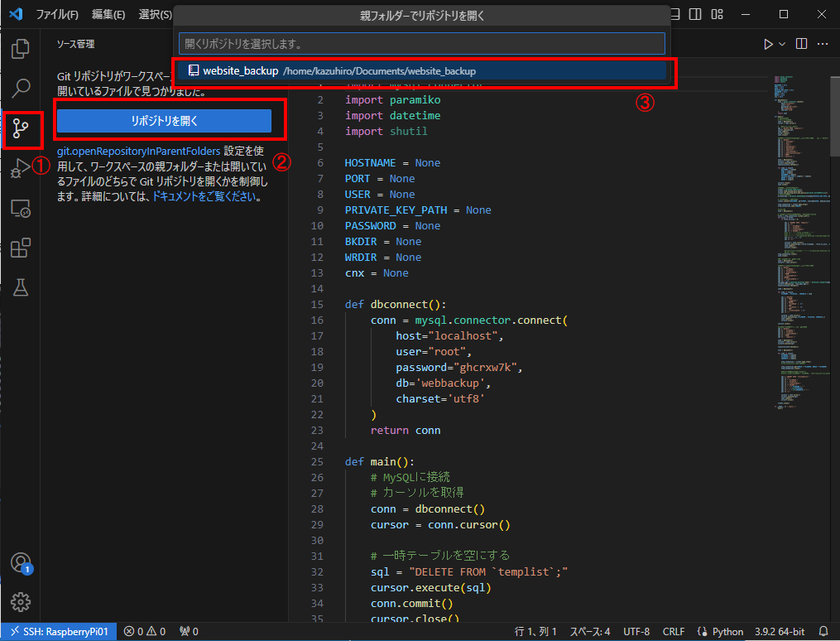Image resolution: width=840 pixels, height=641 pixels.
Task: Open the Testing flask icon
Action: tap(21, 287)
